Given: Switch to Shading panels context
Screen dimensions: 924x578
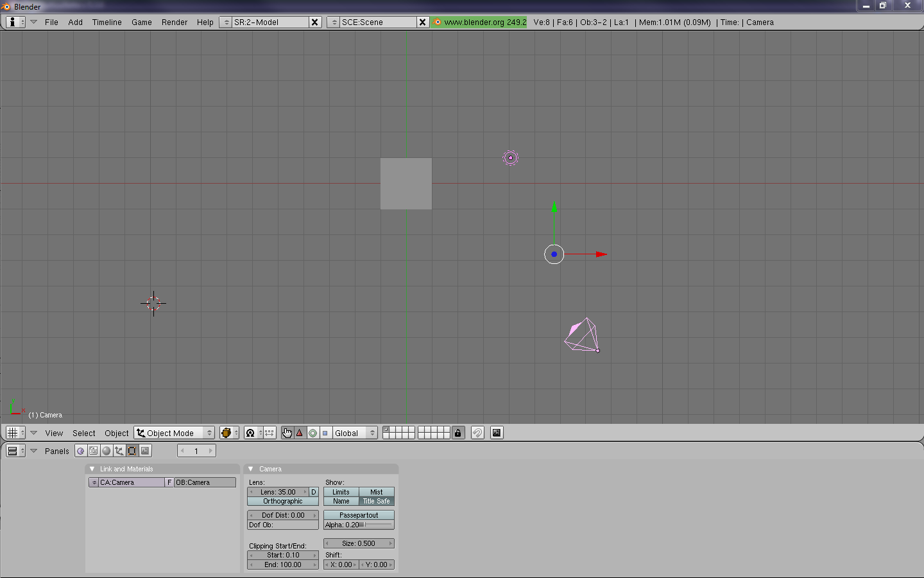Looking at the screenshot, I should [107, 451].
